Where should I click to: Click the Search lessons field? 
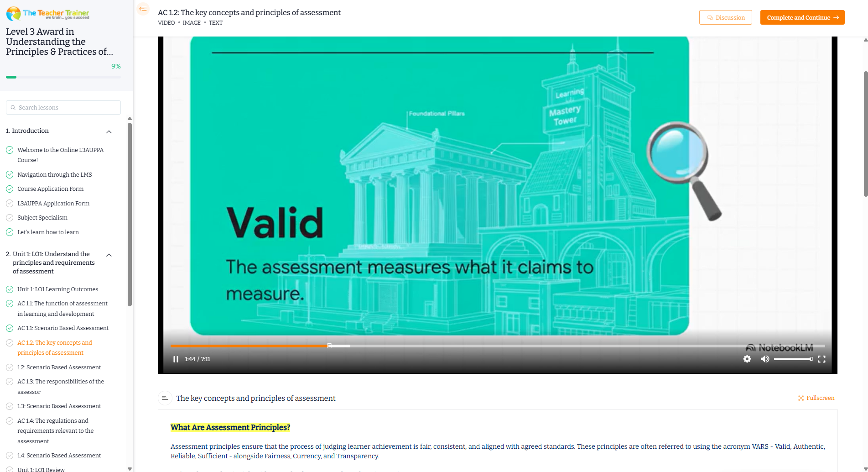63,108
